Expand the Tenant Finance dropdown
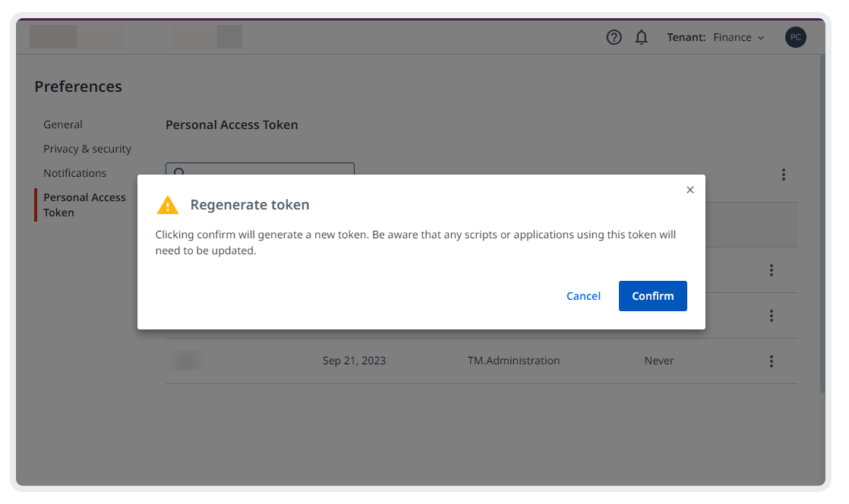The image size is (849, 504). (x=738, y=37)
